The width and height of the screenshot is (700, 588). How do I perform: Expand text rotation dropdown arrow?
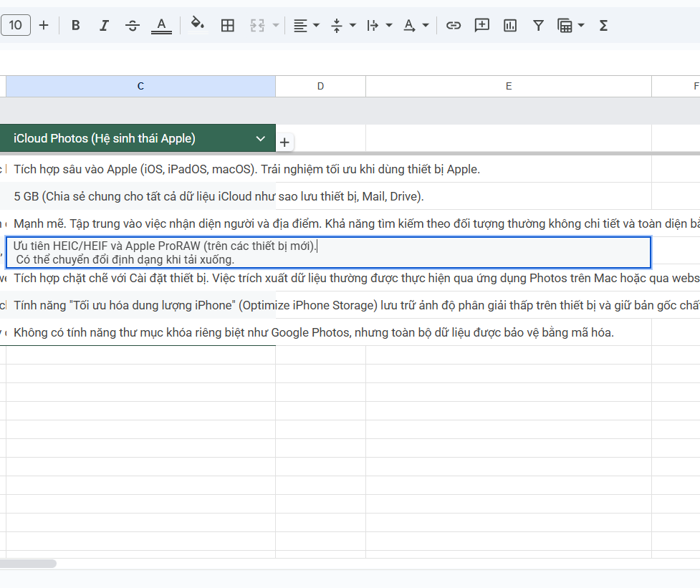pos(426,26)
